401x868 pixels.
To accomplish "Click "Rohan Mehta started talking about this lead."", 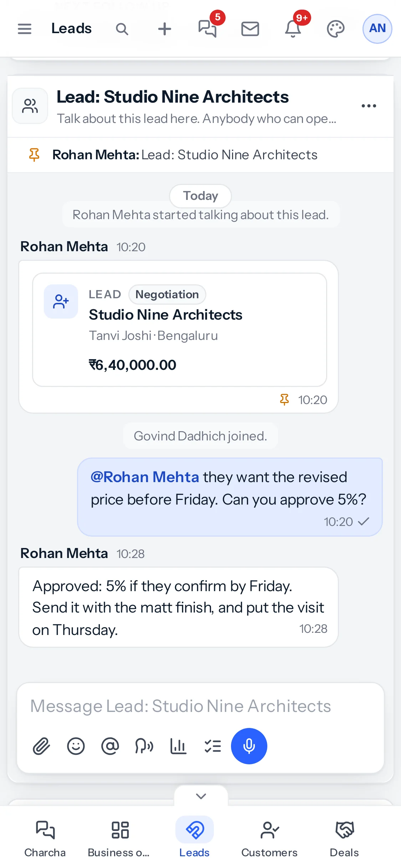I will tap(201, 215).
